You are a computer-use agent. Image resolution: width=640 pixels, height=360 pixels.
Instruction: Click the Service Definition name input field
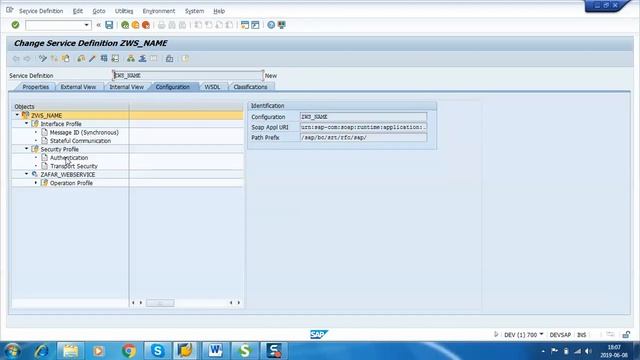coord(188,76)
